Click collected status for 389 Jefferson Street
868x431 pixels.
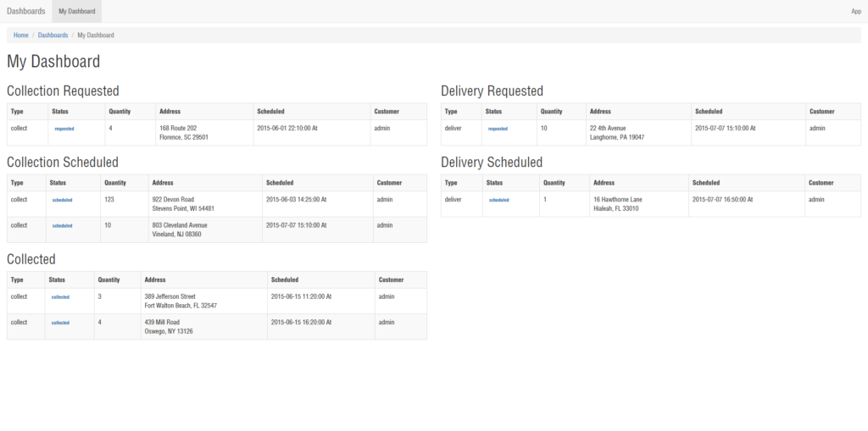(60, 297)
